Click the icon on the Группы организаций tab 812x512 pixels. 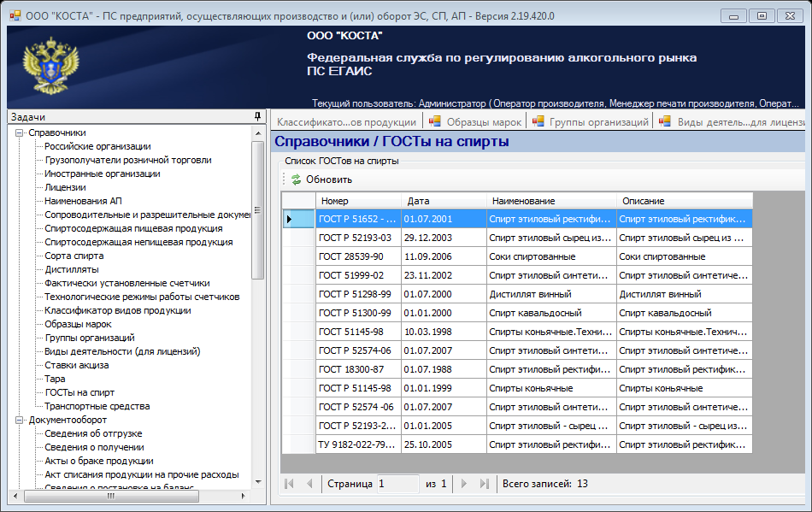(538, 121)
